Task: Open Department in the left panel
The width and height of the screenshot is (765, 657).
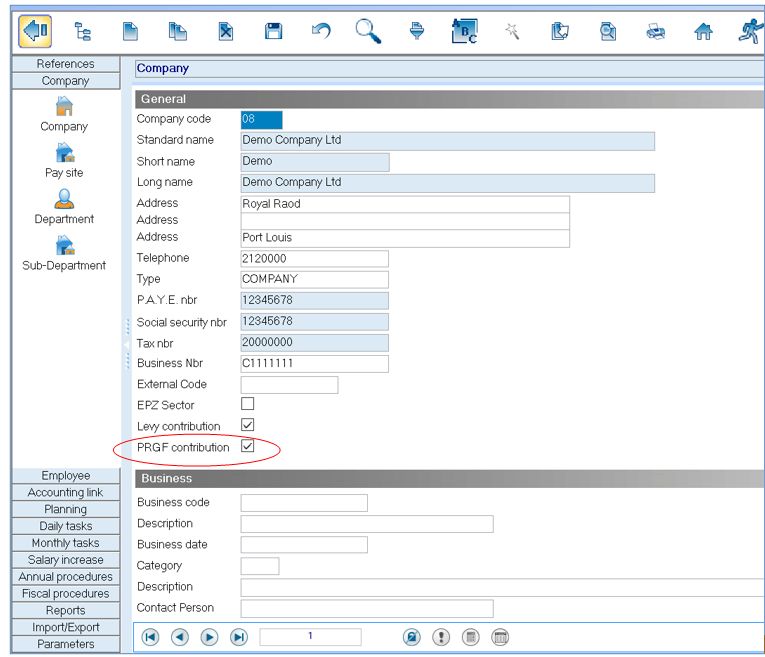Action: click(x=64, y=206)
